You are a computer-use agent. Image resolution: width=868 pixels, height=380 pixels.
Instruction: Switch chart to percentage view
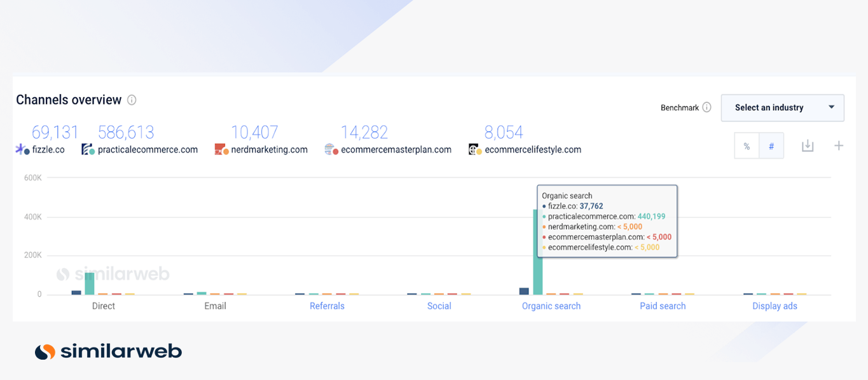tap(747, 146)
